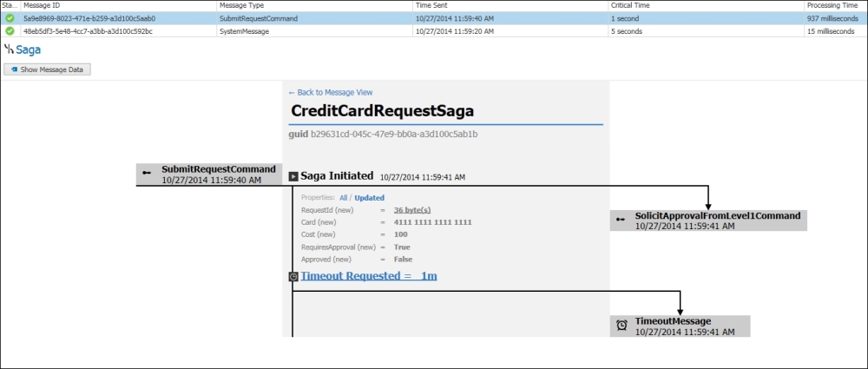Image resolution: width=868 pixels, height=369 pixels.
Task: Click the Saga branch icon beside the Saga heading
Action: (x=9, y=49)
